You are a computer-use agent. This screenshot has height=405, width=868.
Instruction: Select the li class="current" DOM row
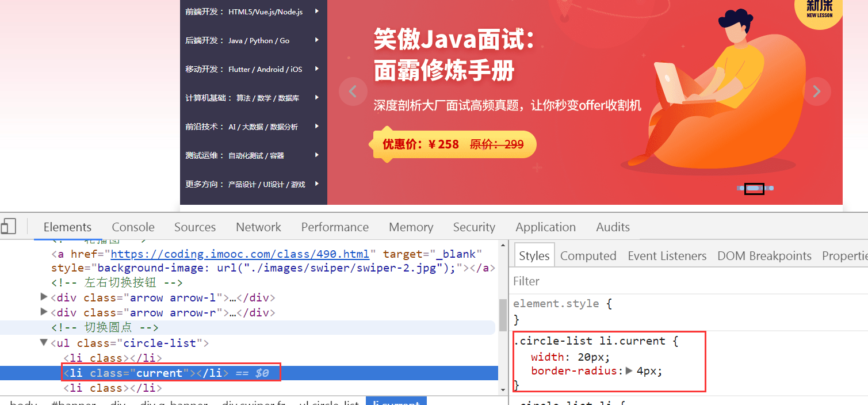click(x=248, y=373)
